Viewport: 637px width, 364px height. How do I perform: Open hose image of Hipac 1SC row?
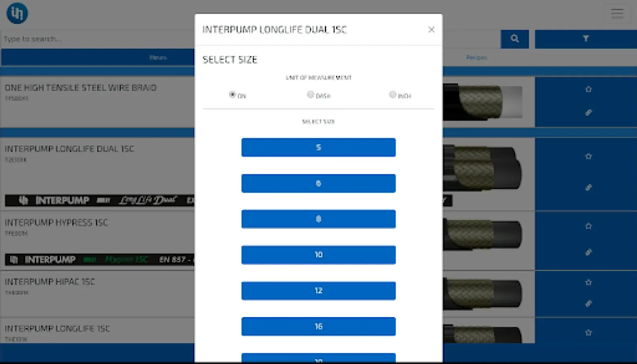(x=483, y=294)
